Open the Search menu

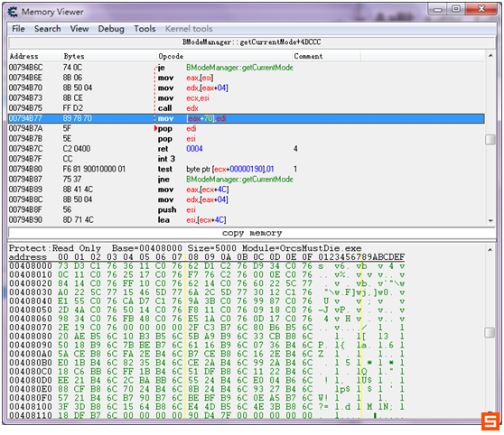click(x=48, y=29)
